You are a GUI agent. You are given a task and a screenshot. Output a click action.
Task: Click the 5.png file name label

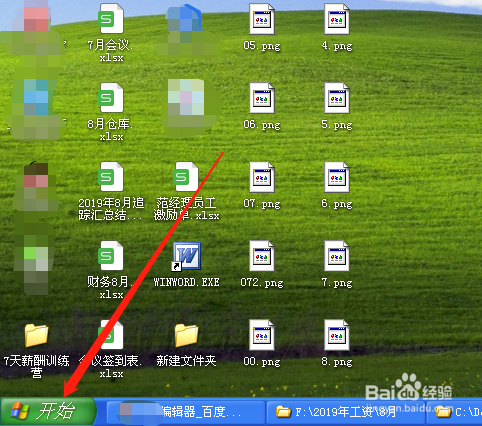pyautogui.click(x=337, y=125)
